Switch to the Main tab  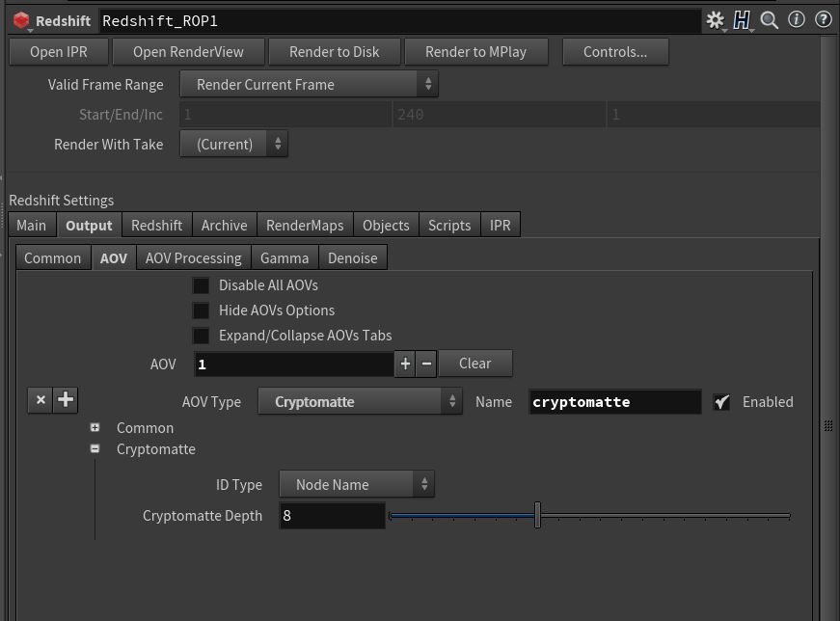coord(32,225)
